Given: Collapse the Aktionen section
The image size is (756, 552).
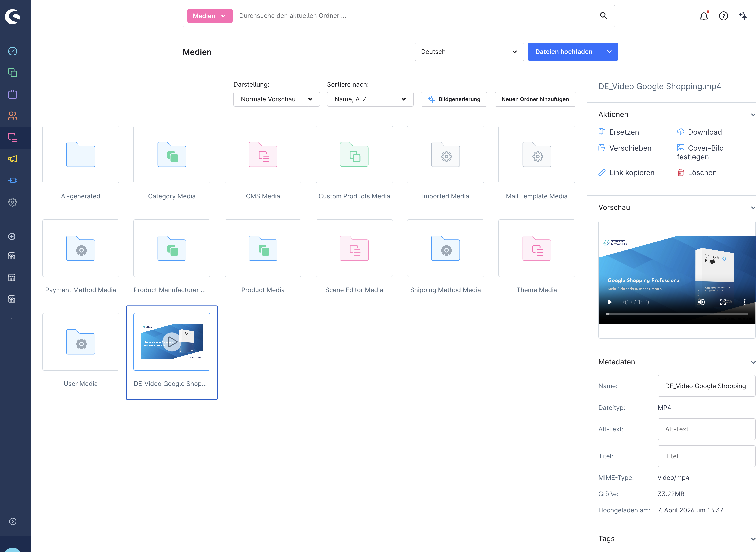Looking at the screenshot, I should point(753,115).
